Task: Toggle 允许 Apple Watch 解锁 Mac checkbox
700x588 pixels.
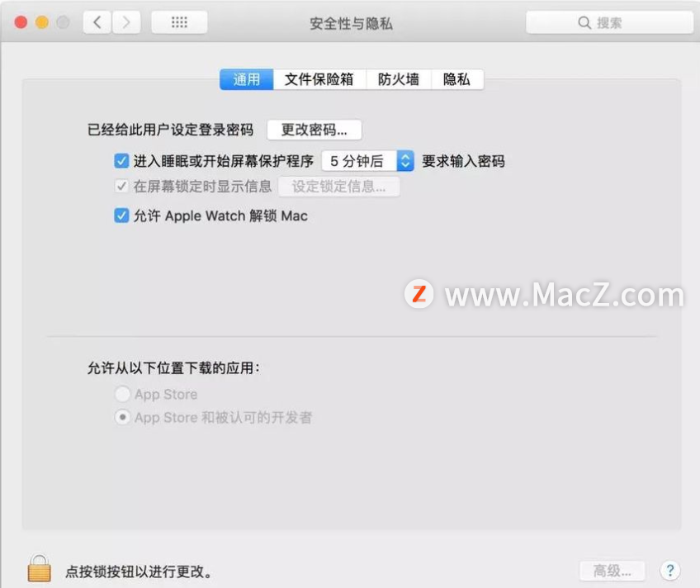Action: [121, 216]
